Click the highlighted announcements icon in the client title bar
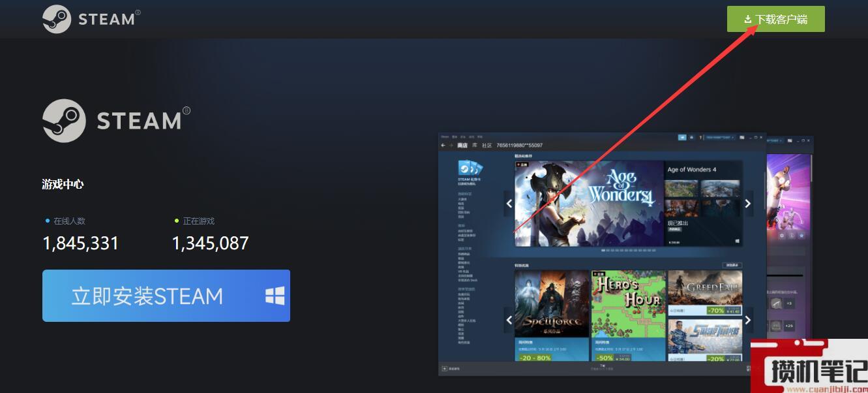The height and width of the screenshot is (393, 868). tap(682, 138)
